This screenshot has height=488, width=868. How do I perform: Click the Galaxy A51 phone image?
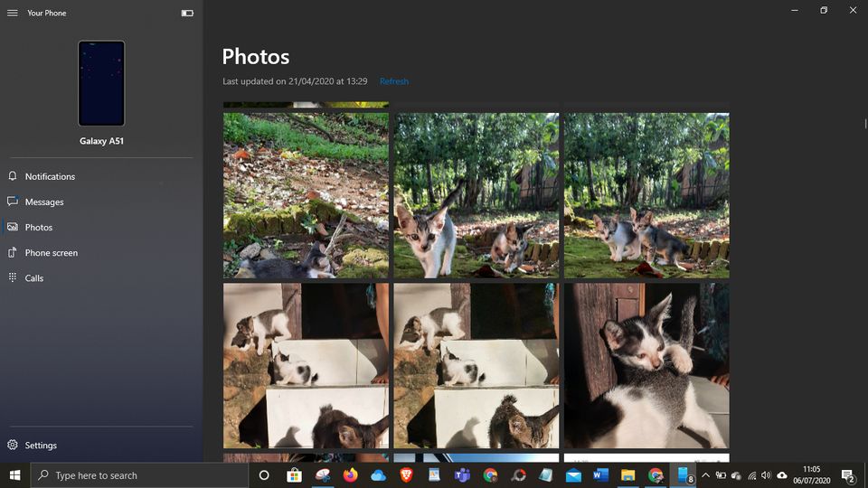click(101, 83)
